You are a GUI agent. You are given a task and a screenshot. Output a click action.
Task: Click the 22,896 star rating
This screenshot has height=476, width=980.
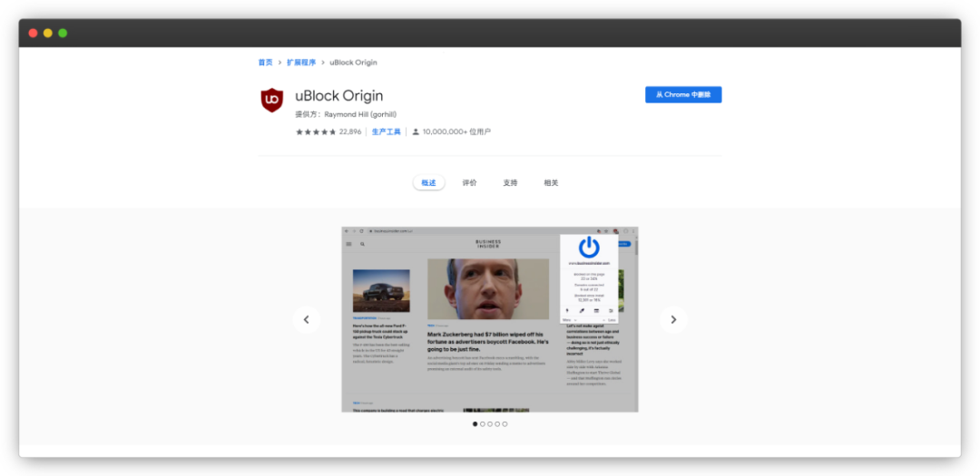[x=328, y=131]
